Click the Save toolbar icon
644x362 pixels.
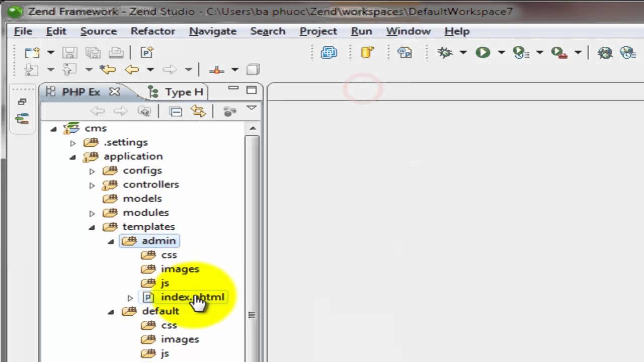pyautogui.click(x=69, y=52)
